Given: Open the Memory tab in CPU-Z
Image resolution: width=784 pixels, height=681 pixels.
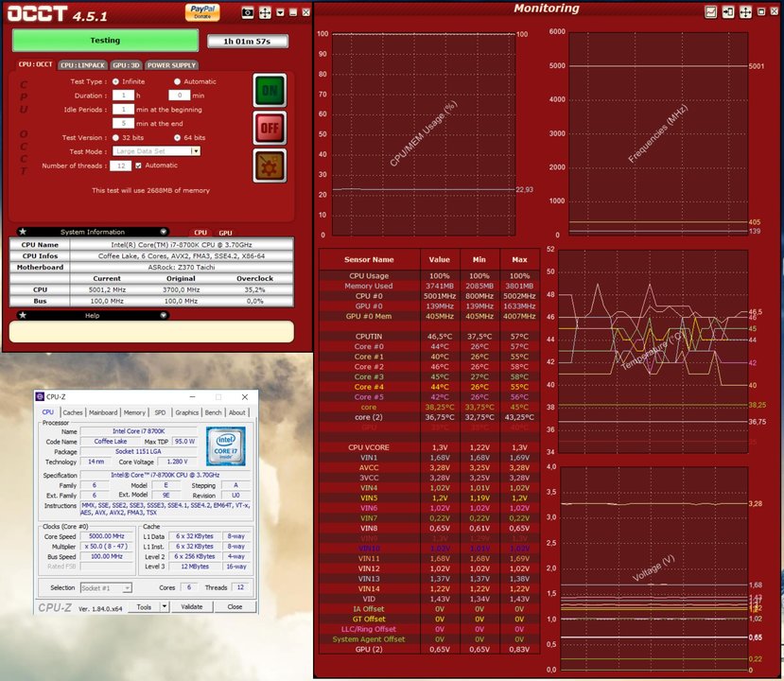Looking at the screenshot, I should [x=134, y=412].
